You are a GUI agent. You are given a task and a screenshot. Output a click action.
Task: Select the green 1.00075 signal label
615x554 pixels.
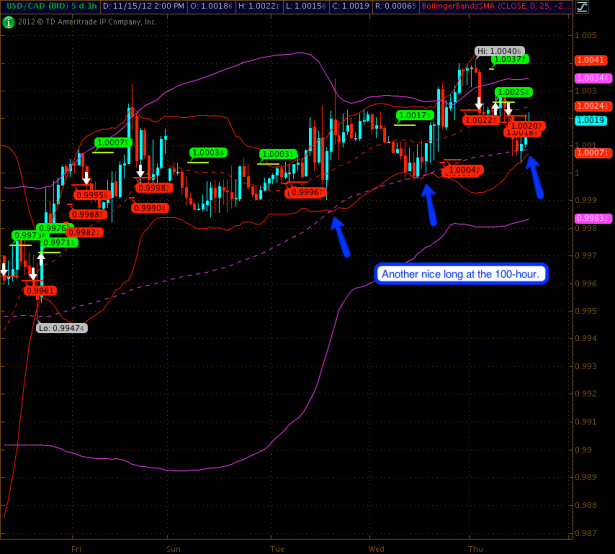[113, 142]
